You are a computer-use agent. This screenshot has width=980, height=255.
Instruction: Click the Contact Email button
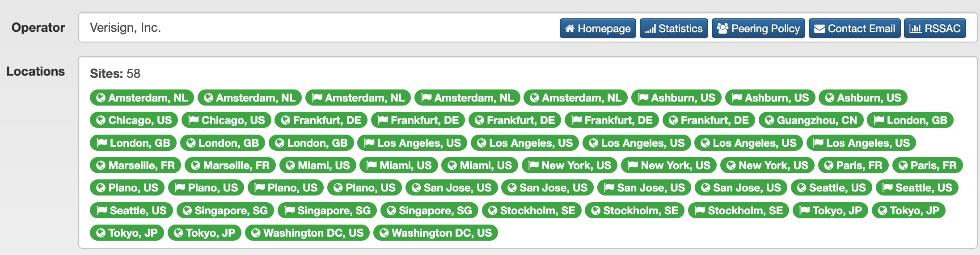(854, 29)
